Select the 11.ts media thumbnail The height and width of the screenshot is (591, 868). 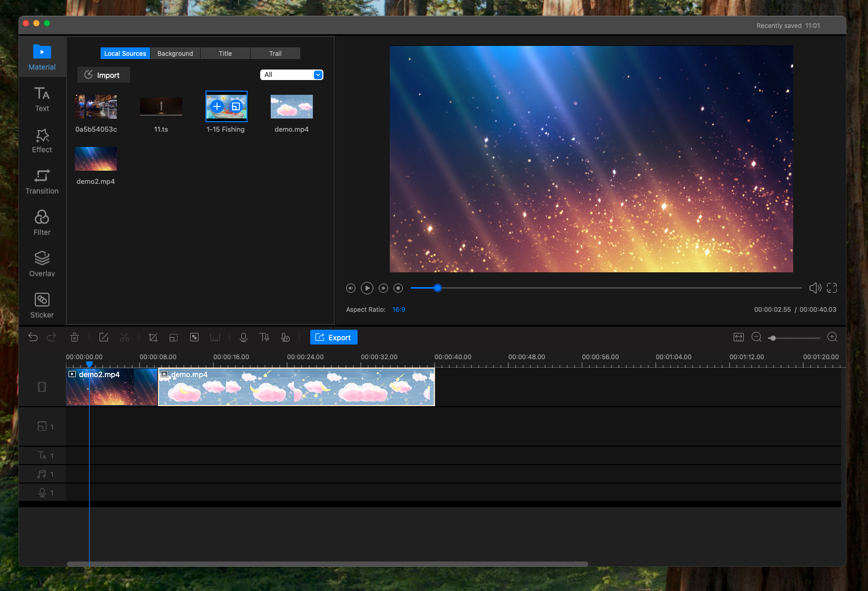161,106
